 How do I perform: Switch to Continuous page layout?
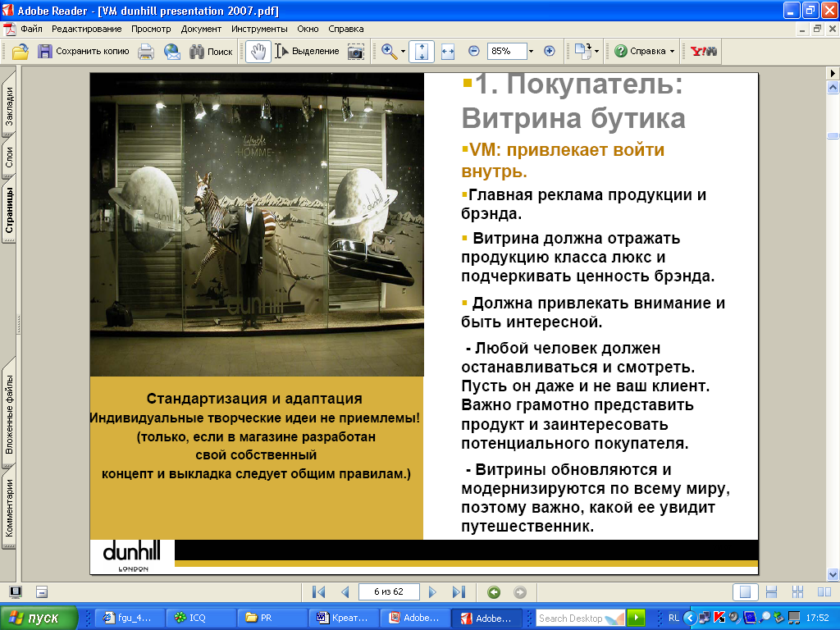(771, 592)
